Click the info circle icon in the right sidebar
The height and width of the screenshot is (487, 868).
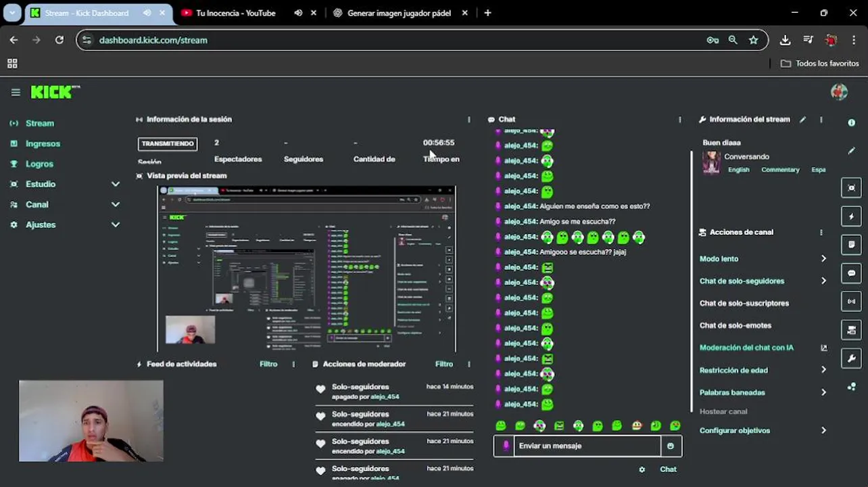pyautogui.click(x=851, y=122)
